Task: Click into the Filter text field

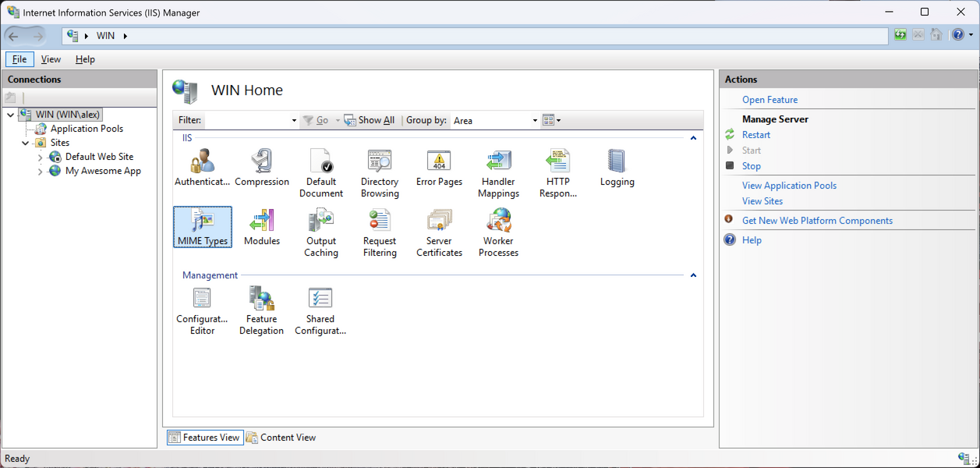Action: [247, 120]
